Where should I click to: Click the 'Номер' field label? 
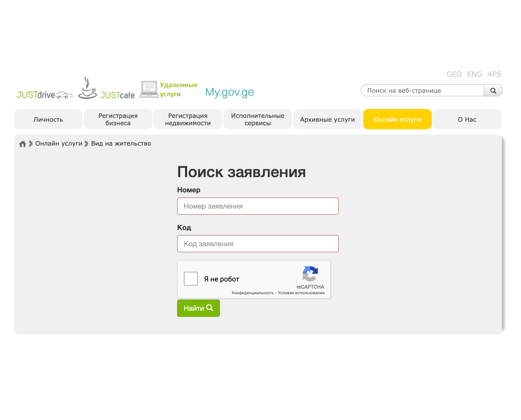pyautogui.click(x=189, y=190)
